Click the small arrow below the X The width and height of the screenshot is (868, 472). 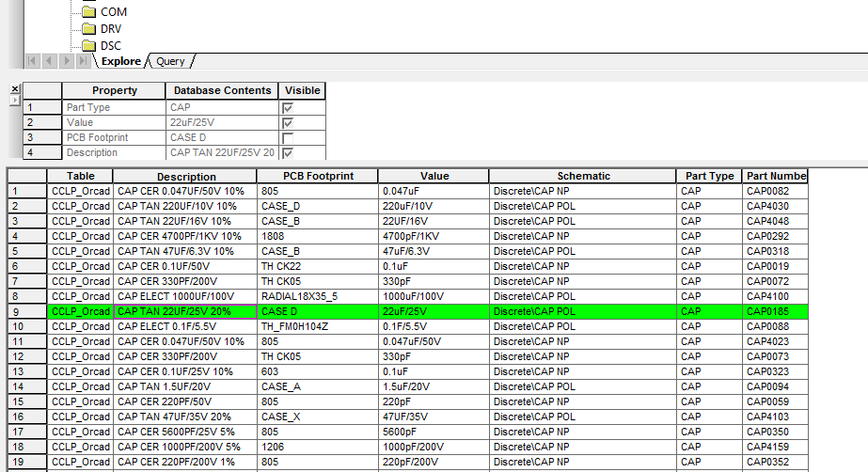(15, 101)
